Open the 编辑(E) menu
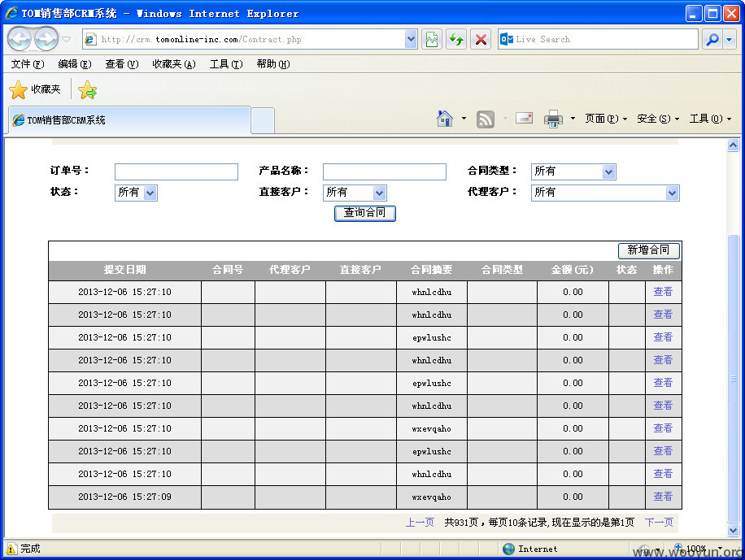 coord(75,64)
